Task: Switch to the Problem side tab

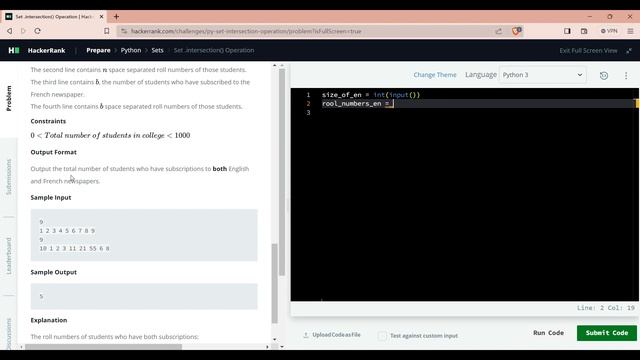Action: click(x=9, y=98)
